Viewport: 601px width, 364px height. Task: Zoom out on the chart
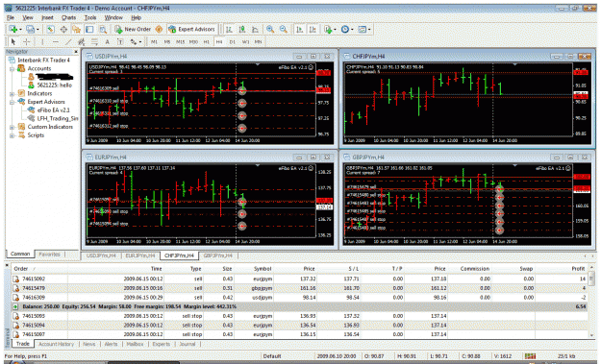click(284, 30)
